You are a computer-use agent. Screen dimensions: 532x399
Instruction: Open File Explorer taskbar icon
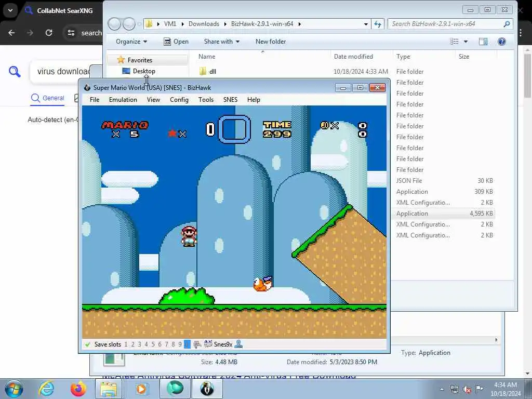108,389
